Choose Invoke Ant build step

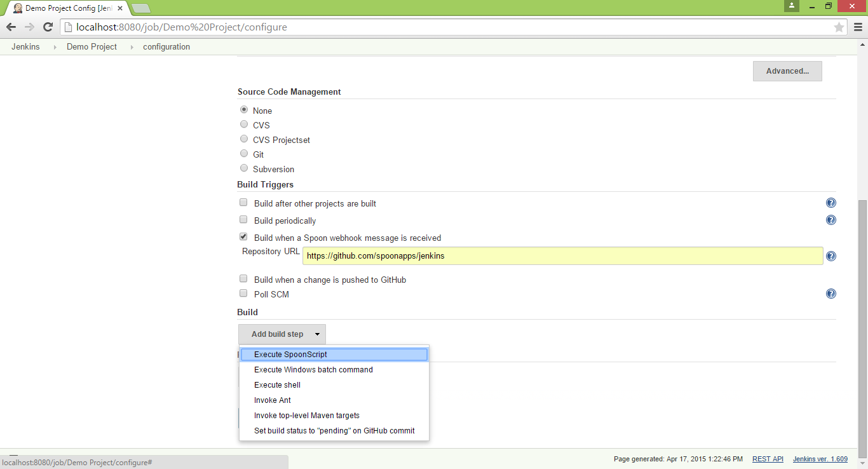(x=334, y=400)
